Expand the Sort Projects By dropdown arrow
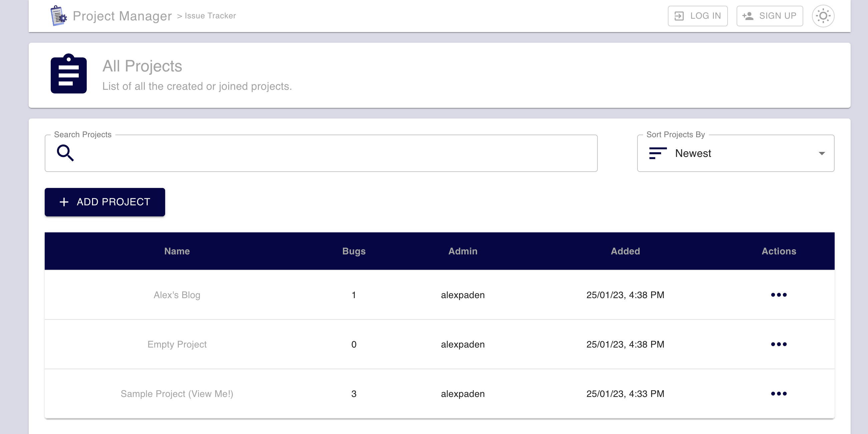868x434 pixels. point(822,154)
